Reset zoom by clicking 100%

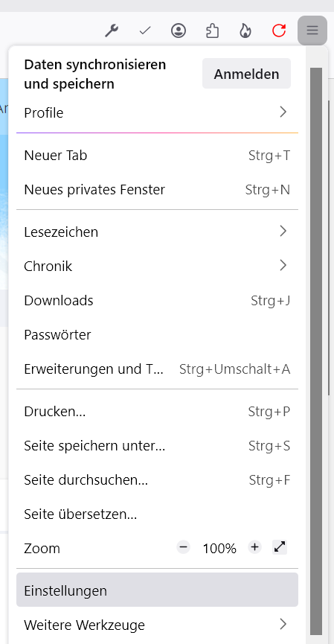(x=219, y=548)
